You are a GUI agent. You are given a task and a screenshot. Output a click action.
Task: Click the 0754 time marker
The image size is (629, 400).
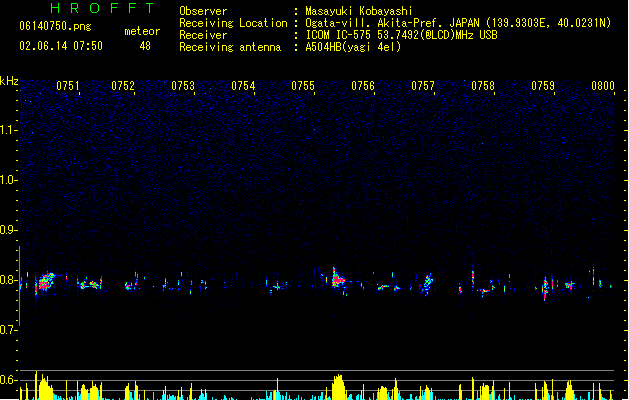pos(243,86)
